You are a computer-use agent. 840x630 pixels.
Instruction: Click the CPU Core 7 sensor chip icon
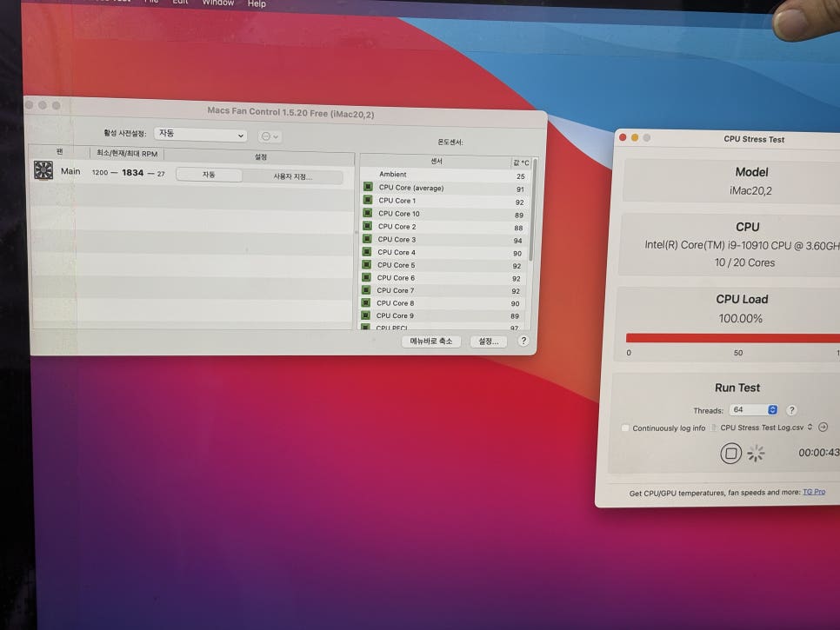(x=366, y=289)
